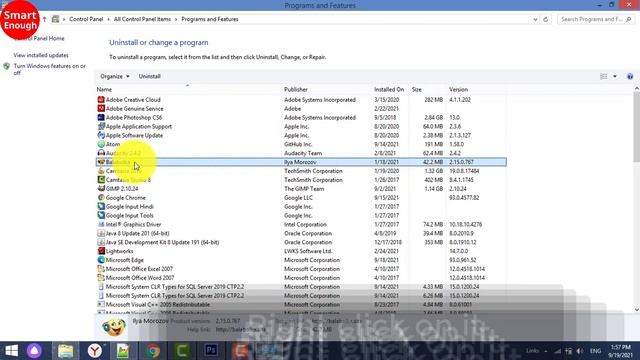
Task: Open Photoshop from the taskbar
Action: [x=211, y=351]
